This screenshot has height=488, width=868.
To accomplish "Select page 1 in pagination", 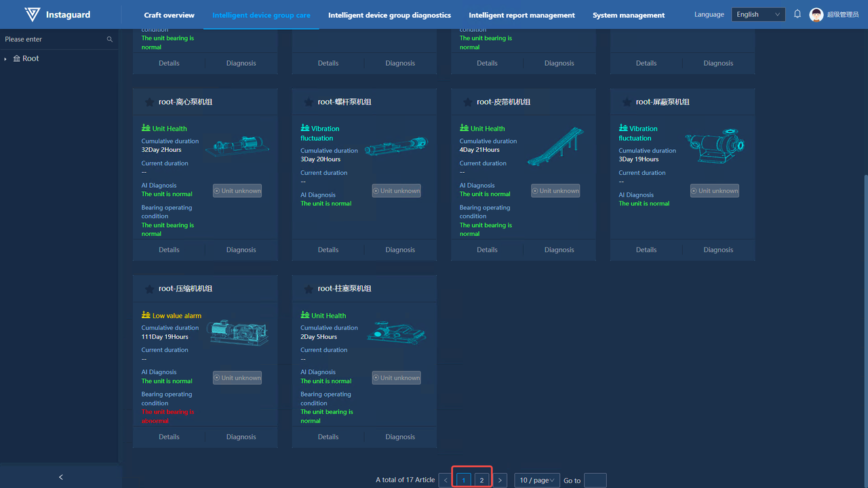I will (x=464, y=481).
